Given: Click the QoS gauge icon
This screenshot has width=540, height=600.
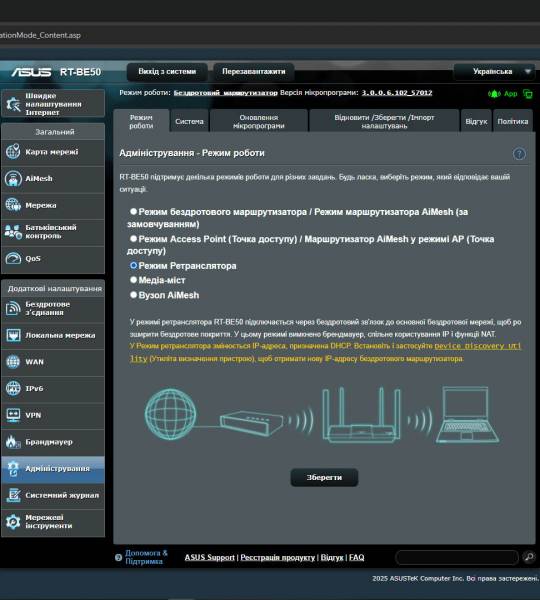Looking at the screenshot, I should (13, 258).
